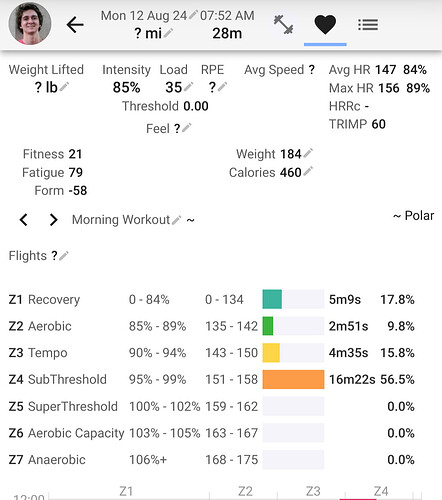The width and height of the screenshot is (442, 500).
Task: Open the athlete profile photo
Action: click(30, 24)
